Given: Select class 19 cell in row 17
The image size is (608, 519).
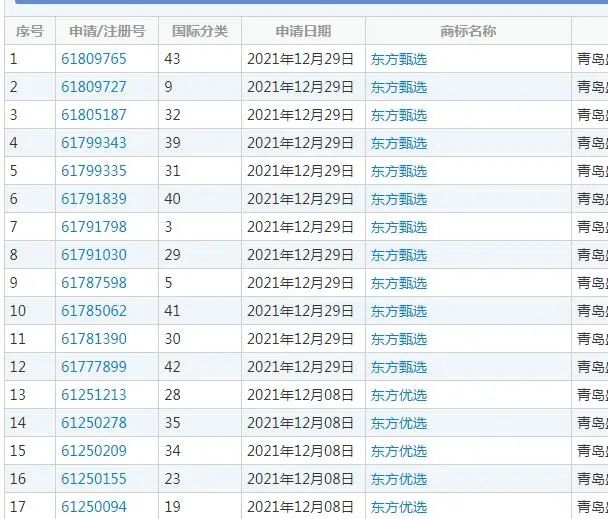Looking at the screenshot, I should point(200,506).
